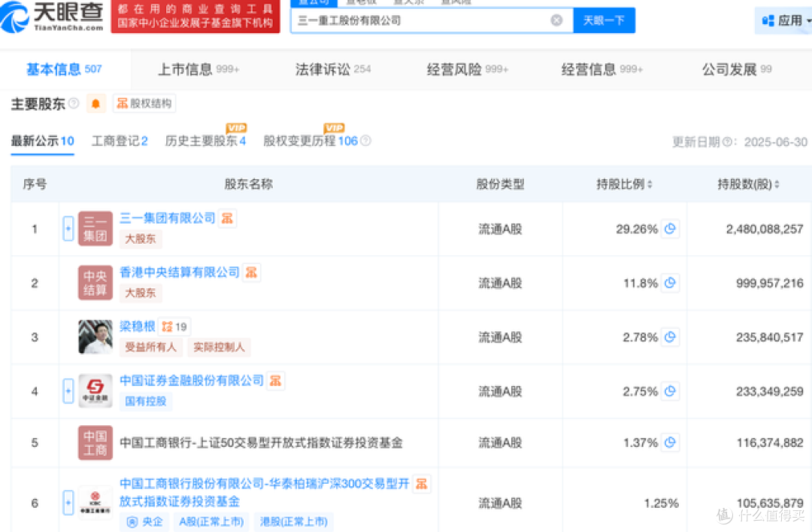This screenshot has height=532, width=812.
Task: Open pie chart icon next to 29.26%
Action: pyautogui.click(x=670, y=229)
